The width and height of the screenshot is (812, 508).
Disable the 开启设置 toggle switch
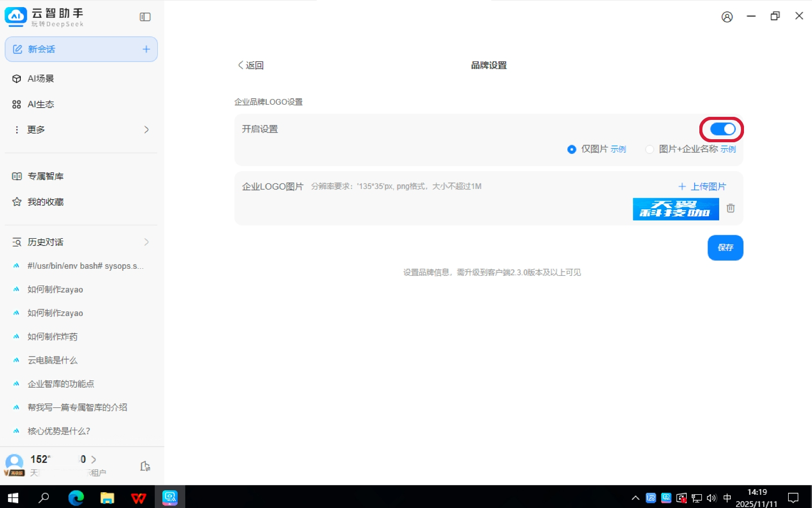coord(722,129)
